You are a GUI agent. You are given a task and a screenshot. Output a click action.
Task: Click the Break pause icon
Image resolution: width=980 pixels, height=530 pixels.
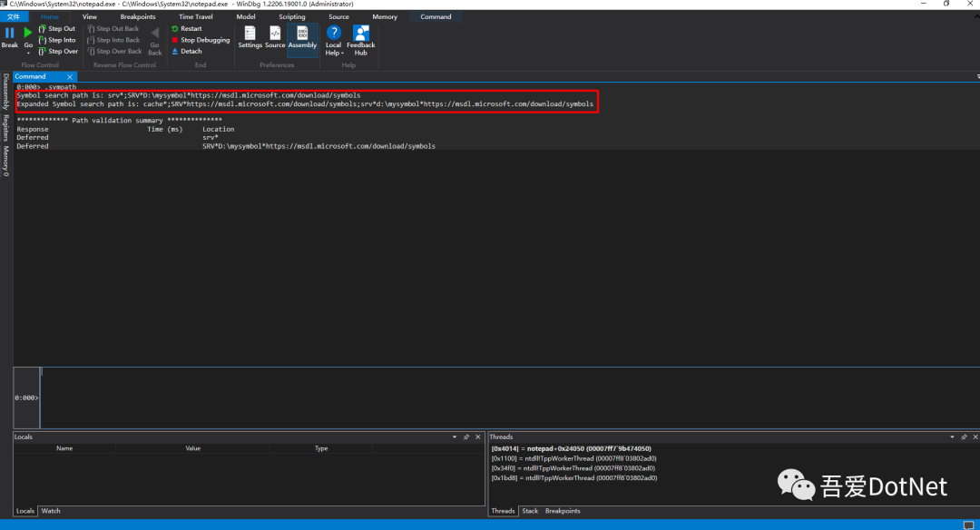click(x=9, y=33)
